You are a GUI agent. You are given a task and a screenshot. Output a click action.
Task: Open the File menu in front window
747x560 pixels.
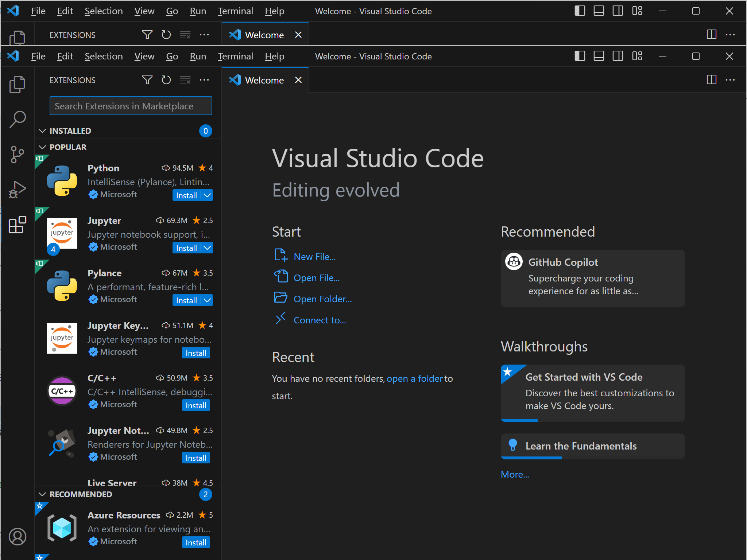pyautogui.click(x=38, y=56)
